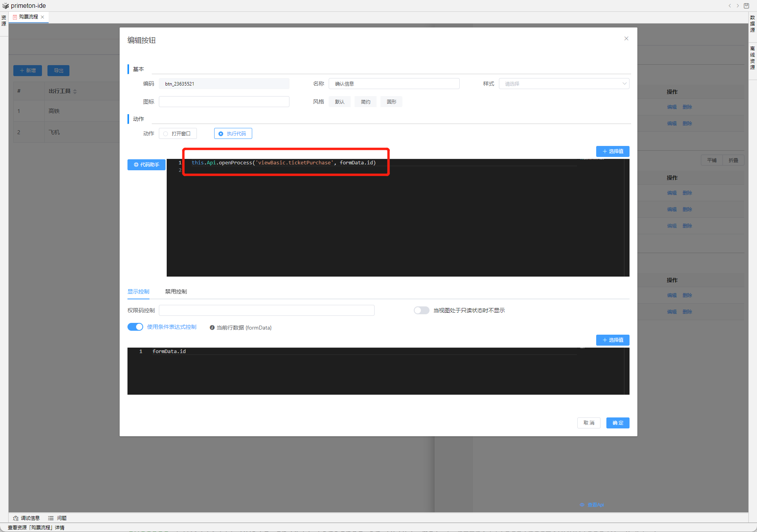The width and height of the screenshot is (757, 532).
Task: Open the 代码助手 code assistant
Action: tap(146, 165)
